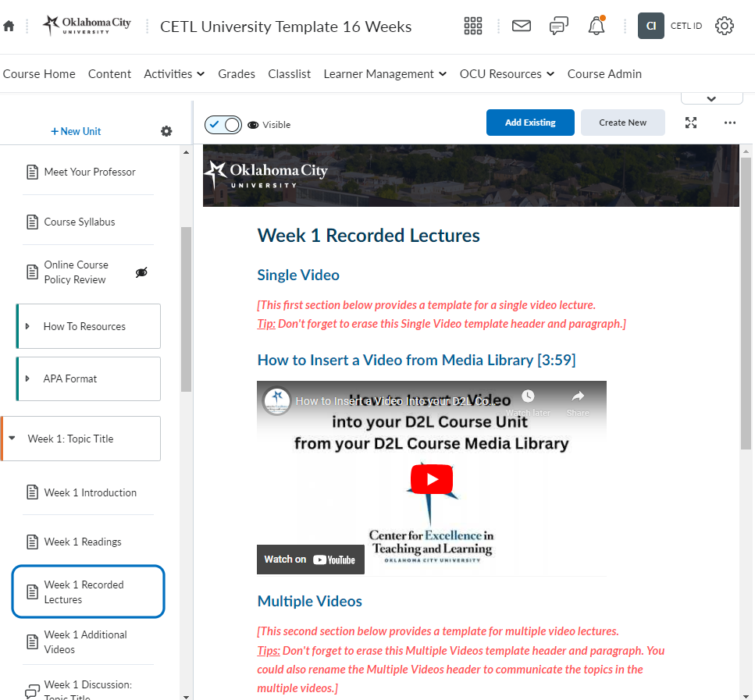
Task: Click the fullscreen expand icon
Action: [691, 123]
